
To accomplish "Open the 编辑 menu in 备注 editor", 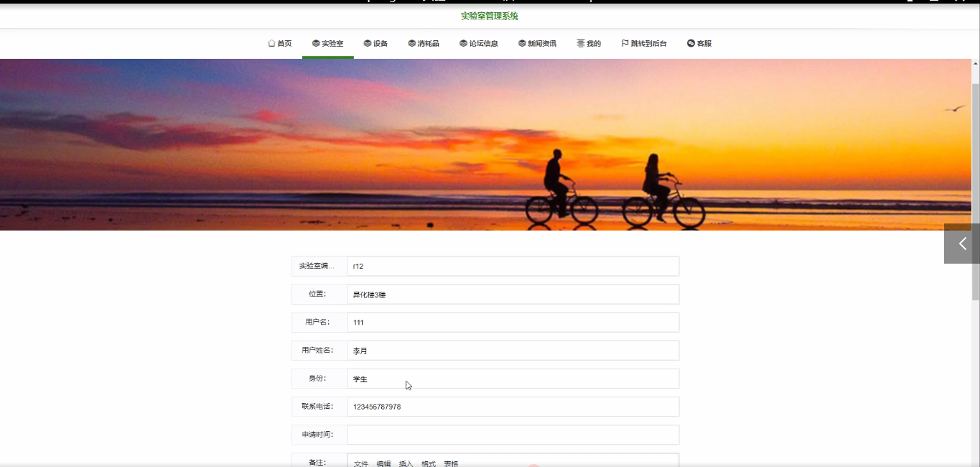I will coord(384,463).
